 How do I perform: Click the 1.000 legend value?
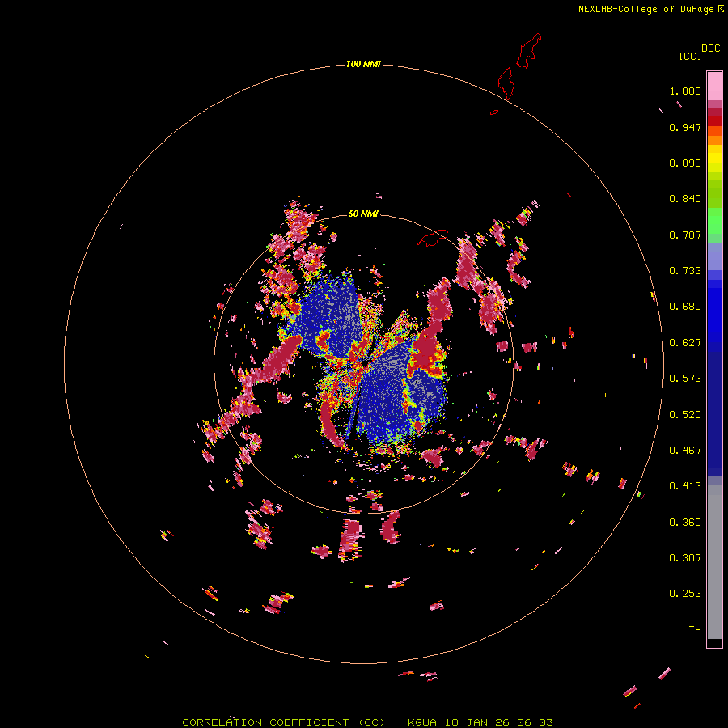(x=685, y=91)
